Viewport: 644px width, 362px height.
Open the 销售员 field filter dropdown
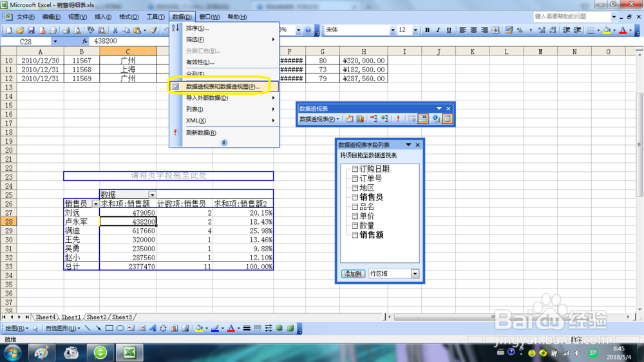[x=96, y=204]
